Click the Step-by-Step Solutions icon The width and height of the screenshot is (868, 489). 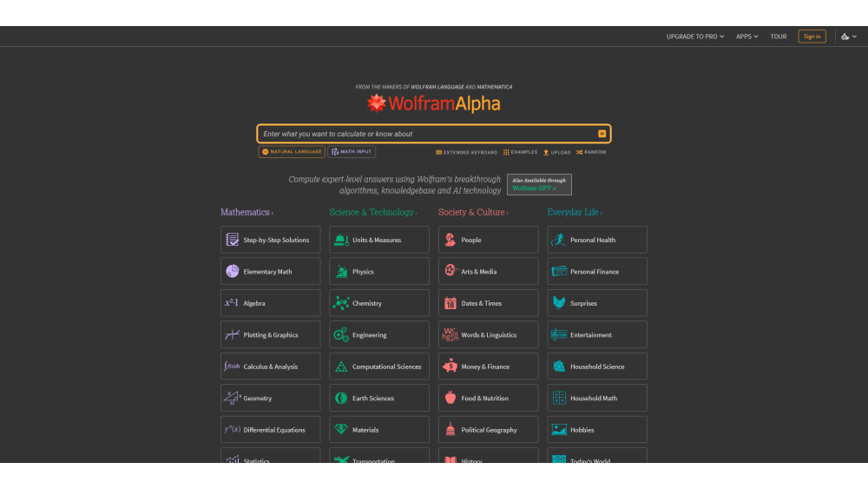coord(232,240)
